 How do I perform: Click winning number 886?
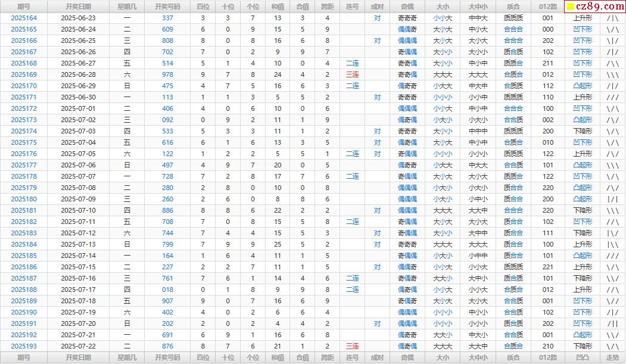tap(168, 210)
